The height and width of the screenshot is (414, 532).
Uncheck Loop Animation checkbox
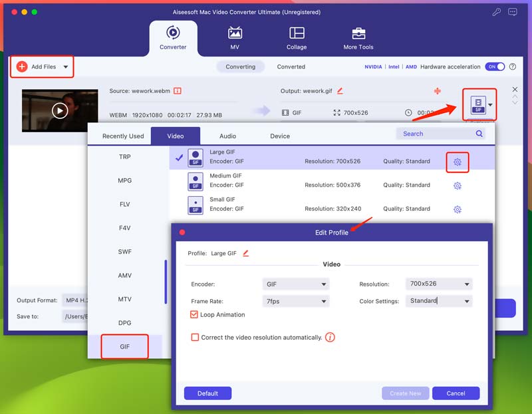pos(195,315)
